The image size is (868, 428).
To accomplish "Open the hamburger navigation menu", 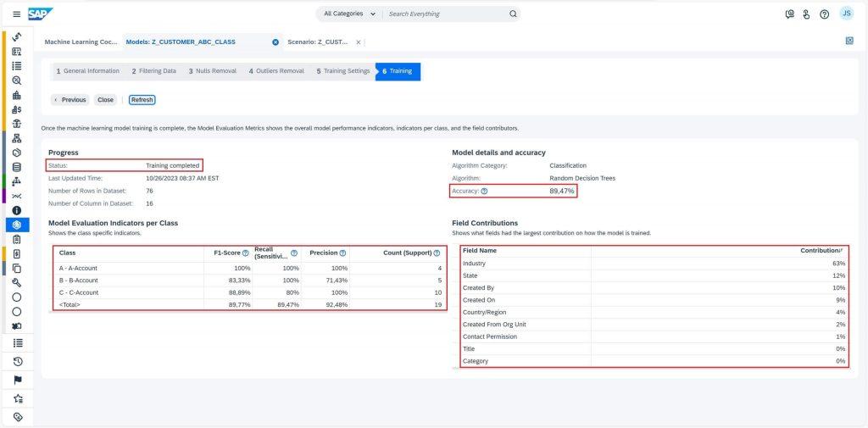I will [x=17, y=14].
